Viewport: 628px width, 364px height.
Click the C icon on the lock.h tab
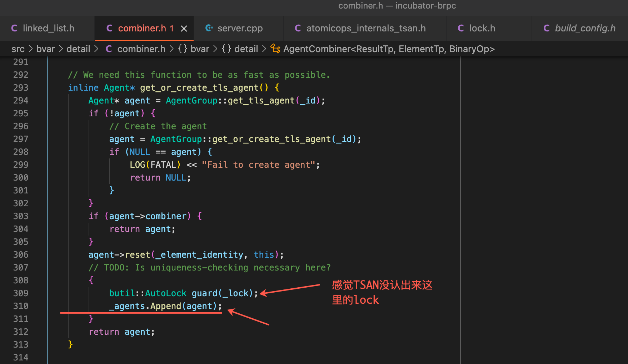click(x=461, y=28)
